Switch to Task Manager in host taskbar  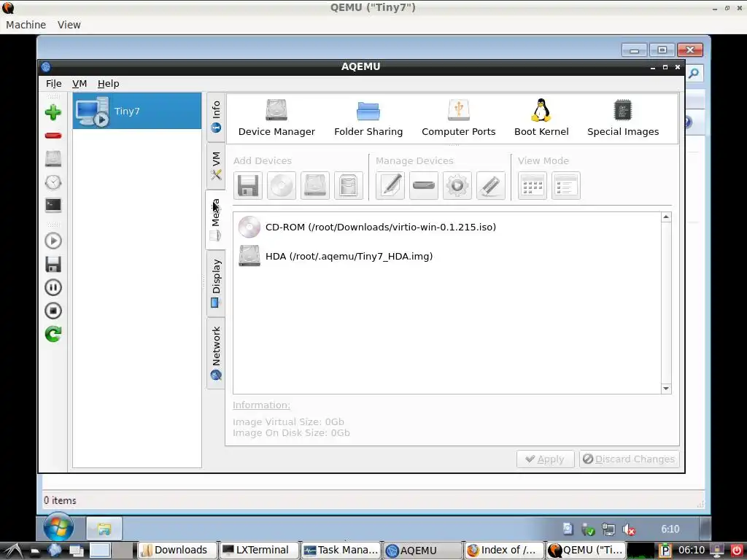(x=341, y=550)
